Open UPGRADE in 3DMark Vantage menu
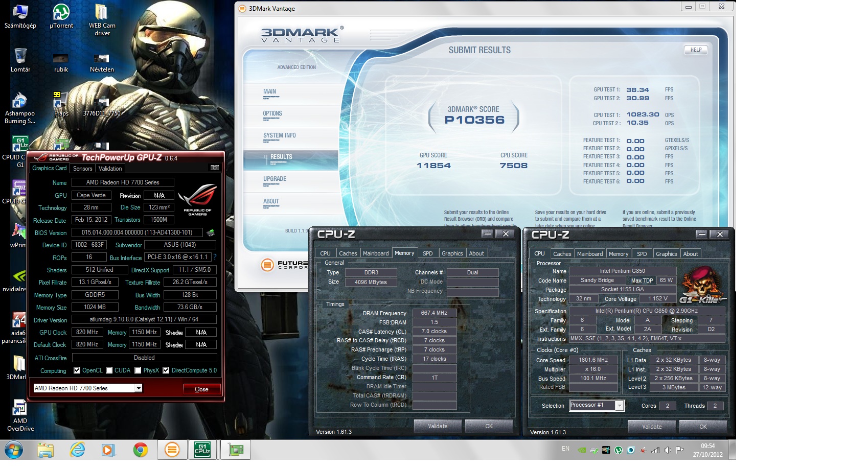 (x=275, y=179)
